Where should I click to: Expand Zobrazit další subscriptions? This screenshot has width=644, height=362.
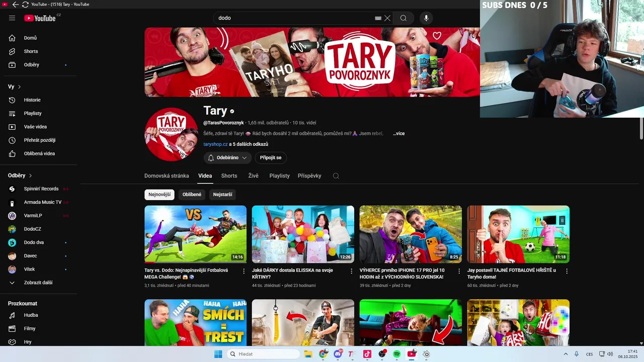click(x=38, y=283)
